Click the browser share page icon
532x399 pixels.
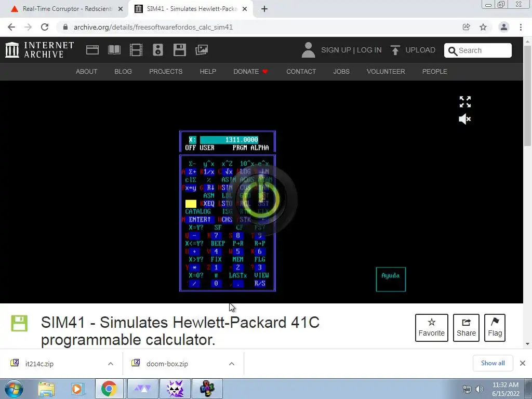point(466,27)
